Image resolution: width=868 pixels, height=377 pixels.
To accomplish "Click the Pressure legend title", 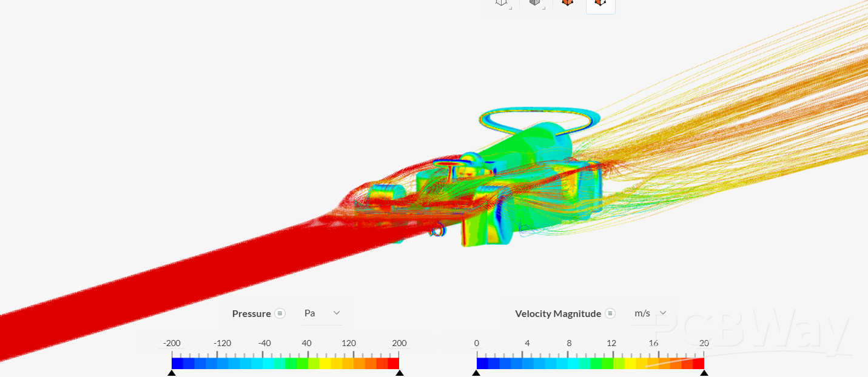I will click(251, 313).
